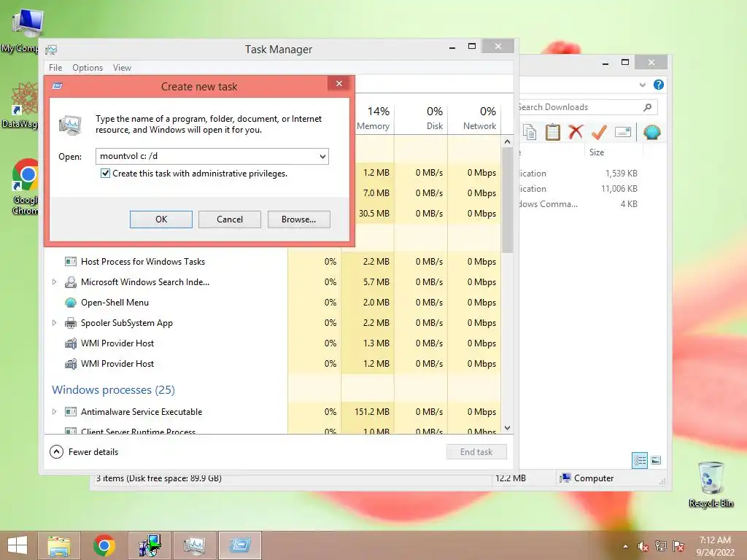The image size is (747, 560).
Task: Click the orange checkmark Properties icon
Action: (x=599, y=132)
